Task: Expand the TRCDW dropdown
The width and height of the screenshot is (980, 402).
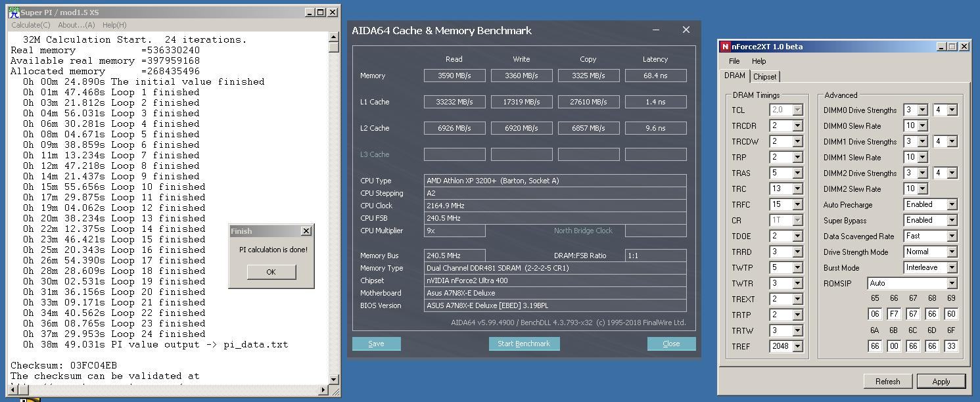Action: (x=797, y=142)
